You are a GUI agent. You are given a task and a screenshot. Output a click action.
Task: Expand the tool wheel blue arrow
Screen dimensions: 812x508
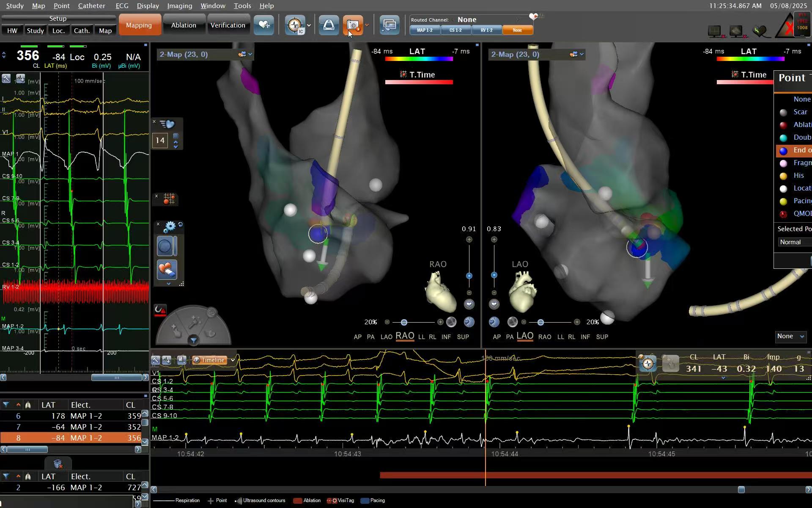tap(193, 340)
